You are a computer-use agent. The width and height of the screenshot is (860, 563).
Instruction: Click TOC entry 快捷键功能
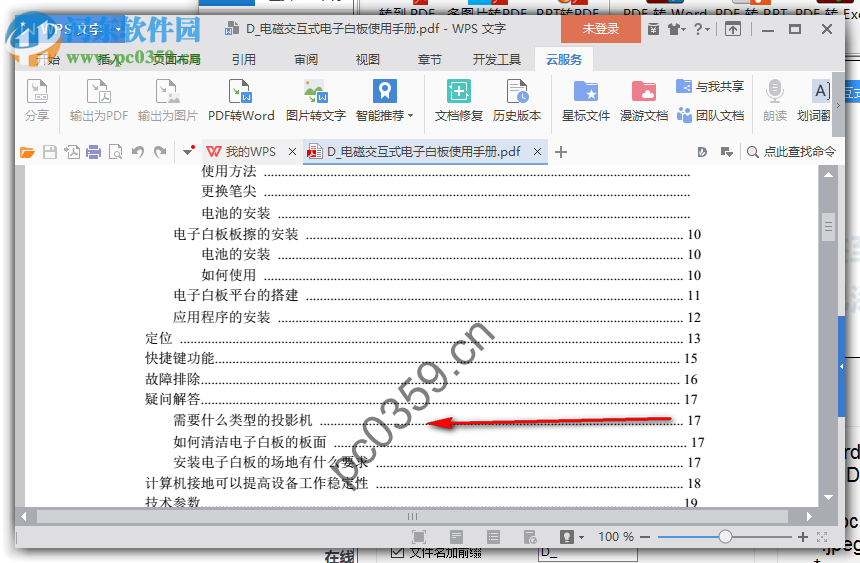coord(179,358)
